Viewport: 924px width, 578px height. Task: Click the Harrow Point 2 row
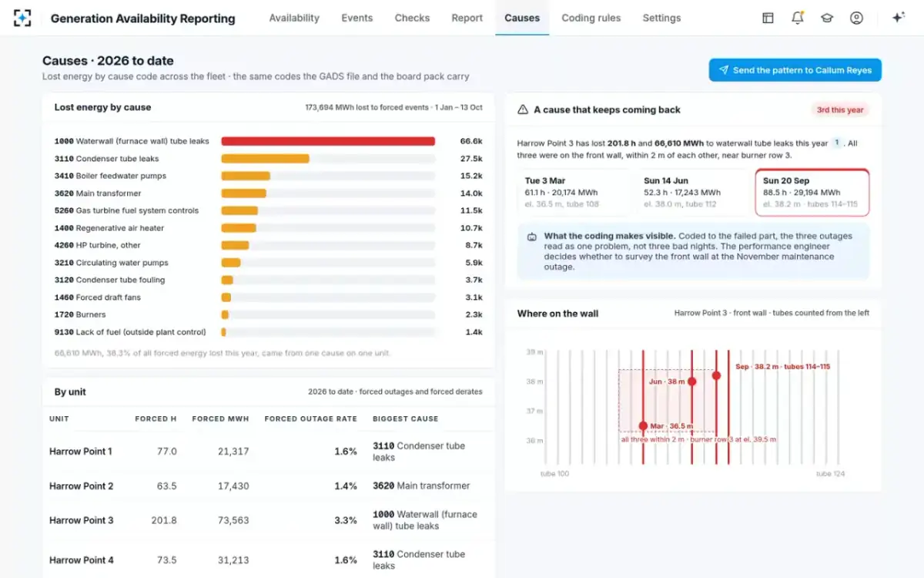pos(268,486)
